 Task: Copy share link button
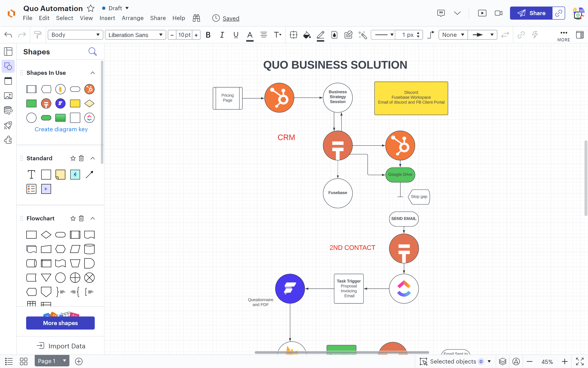559,13
